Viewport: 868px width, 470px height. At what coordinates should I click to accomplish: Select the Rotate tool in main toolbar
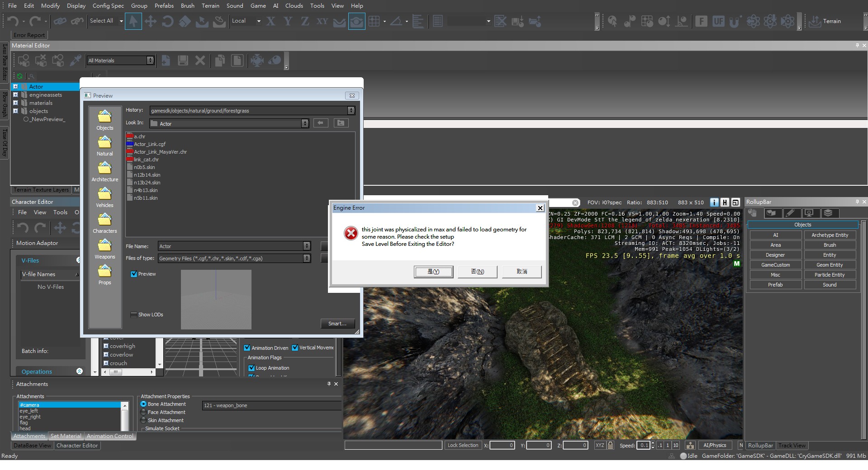click(x=168, y=21)
